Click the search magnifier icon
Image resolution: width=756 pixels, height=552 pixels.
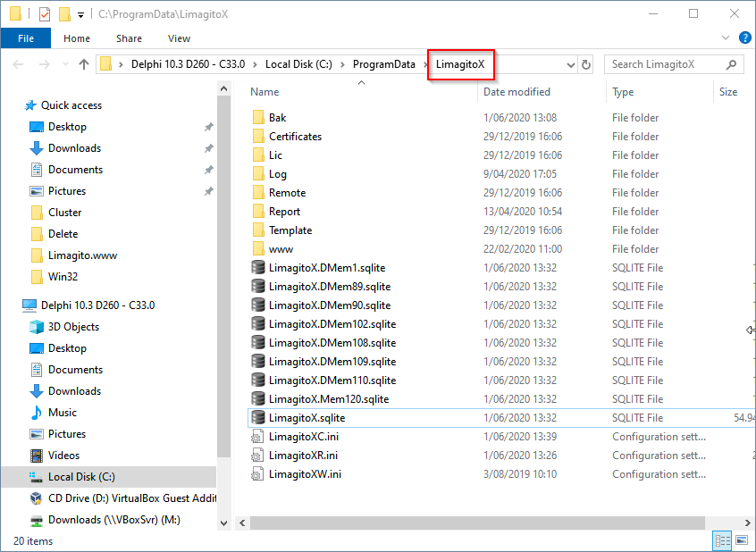point(731,64)
